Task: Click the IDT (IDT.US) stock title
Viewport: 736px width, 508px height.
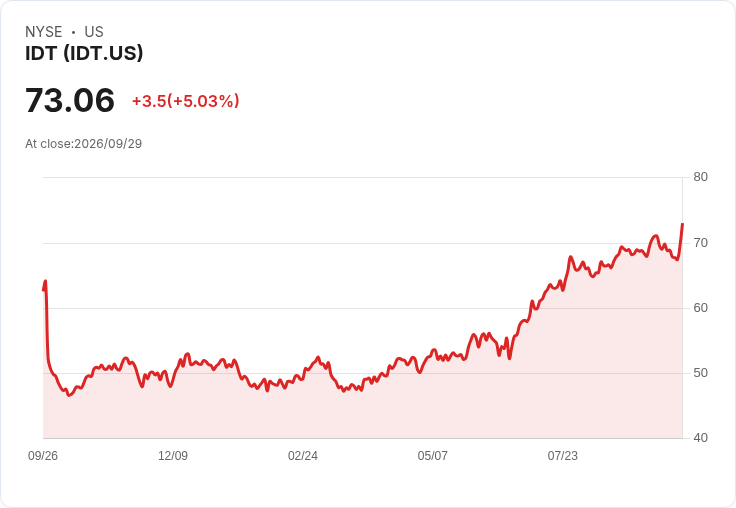Action: [84, 53]
